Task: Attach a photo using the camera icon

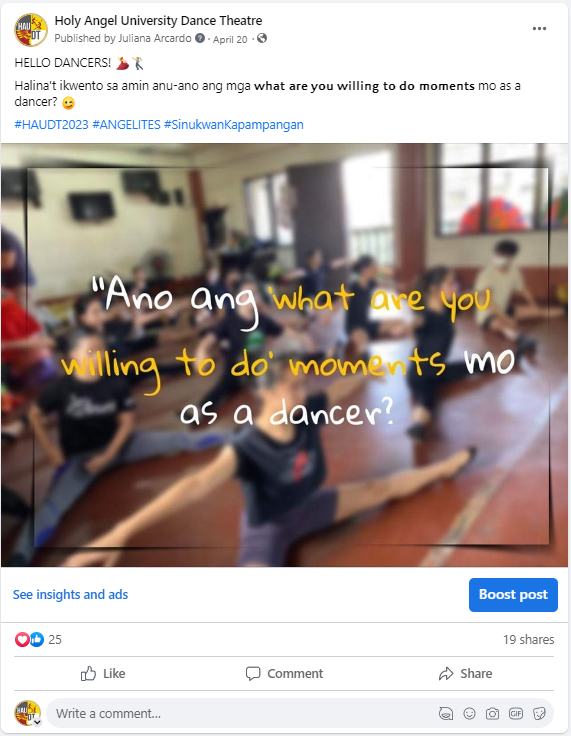Action: click(492, 714)
